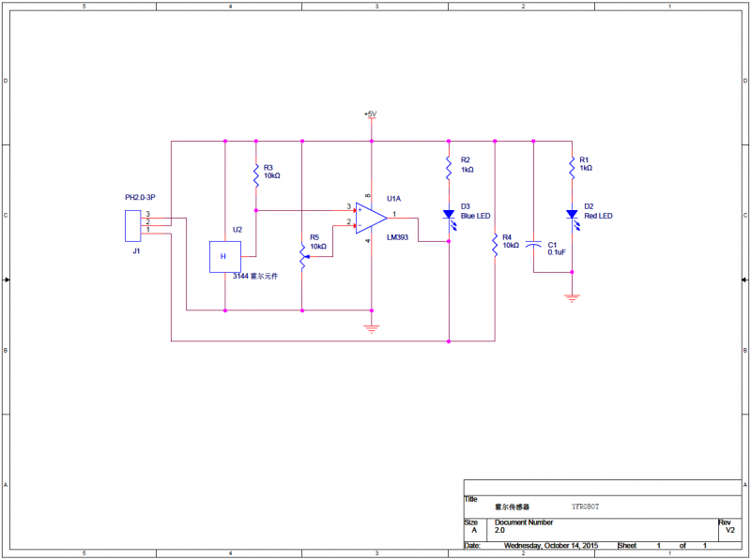Screen dimensions: 751x560
Task: Click the Hall sensor U2 box
Action: [224, 256]
